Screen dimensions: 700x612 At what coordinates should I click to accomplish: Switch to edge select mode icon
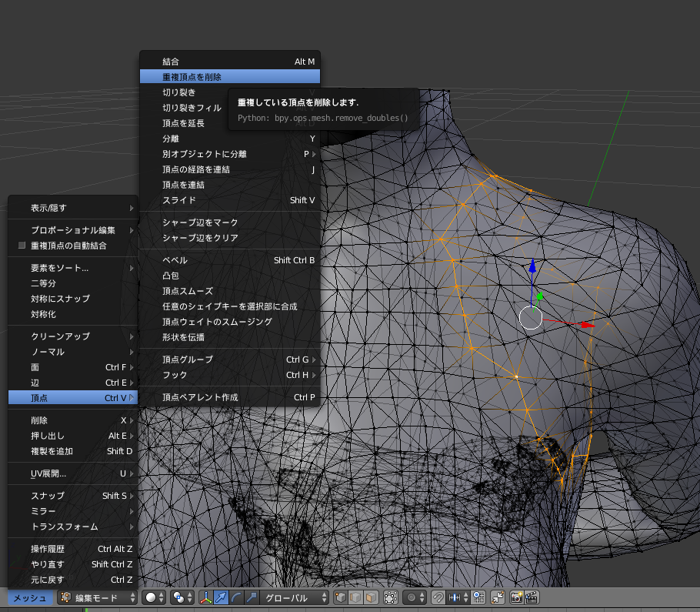point(355,597)
